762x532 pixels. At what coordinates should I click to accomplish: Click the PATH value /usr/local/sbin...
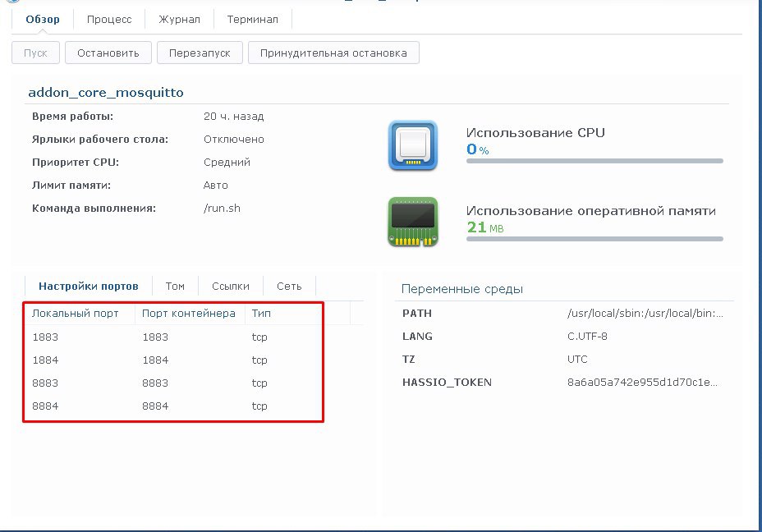645,314
